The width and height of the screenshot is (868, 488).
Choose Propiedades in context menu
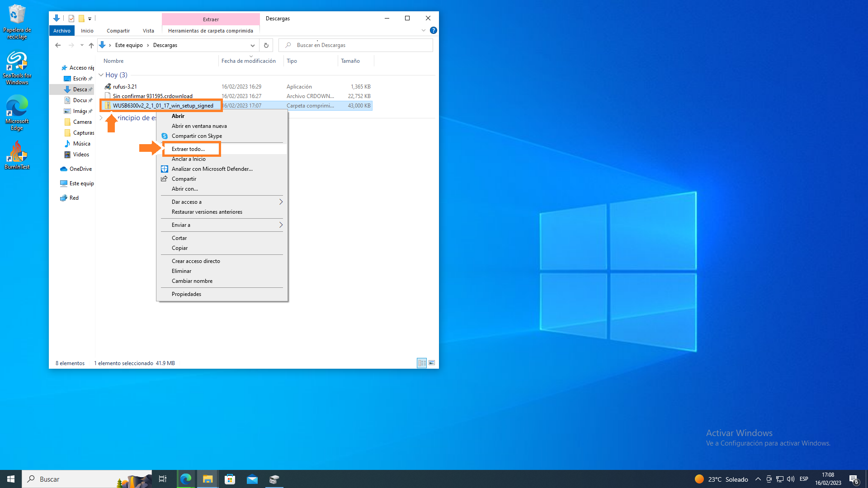[186, 294]
